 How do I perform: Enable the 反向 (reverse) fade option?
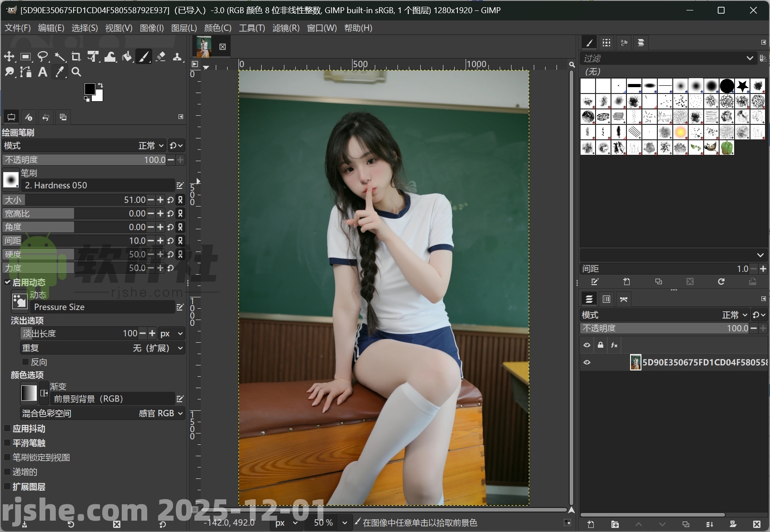click(x=26, y=362)
